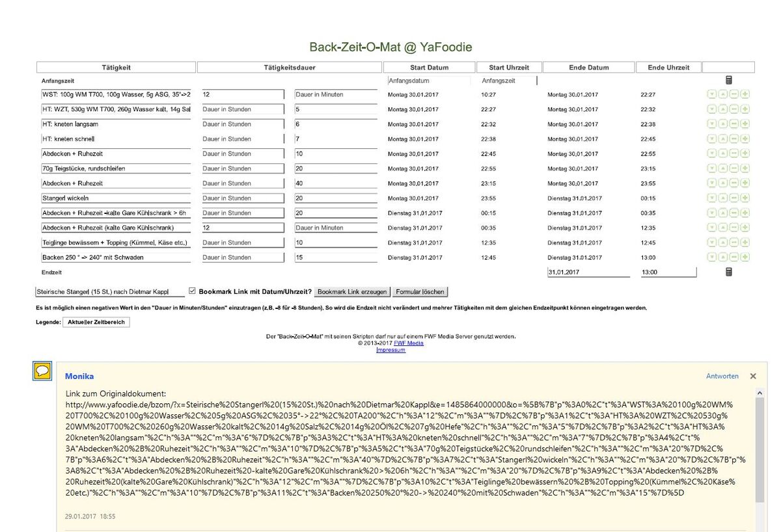Screen dimensions: 781x532
Task: Click 'Bookmark Link erzeugen' button
Action: [352, 292]
